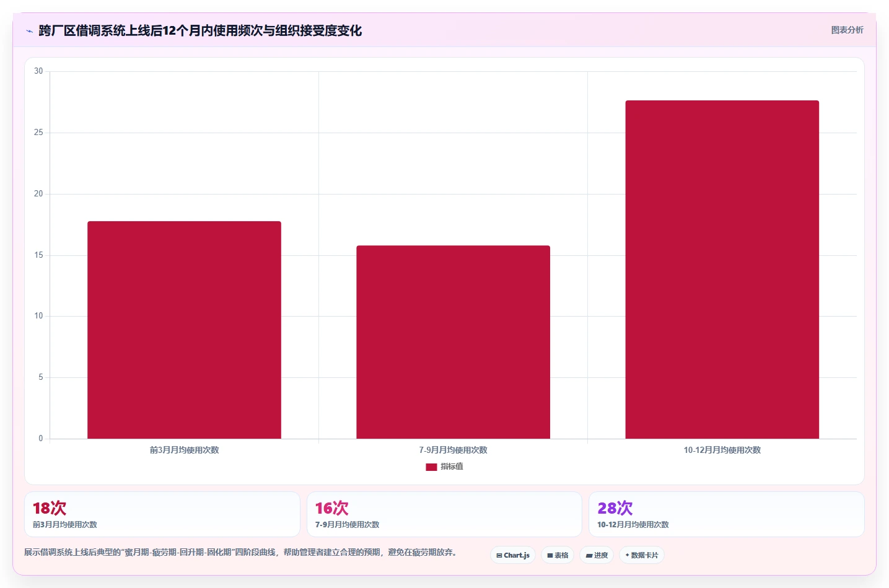Select the 进度 tag
Screen dimensions: 889x588
[597, 555]
